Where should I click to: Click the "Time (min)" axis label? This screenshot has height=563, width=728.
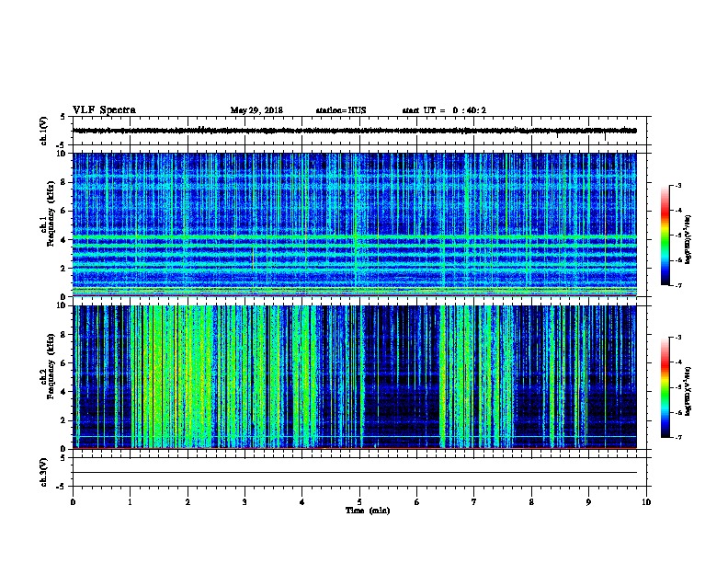pyautogui.click(x=368, y=511)
